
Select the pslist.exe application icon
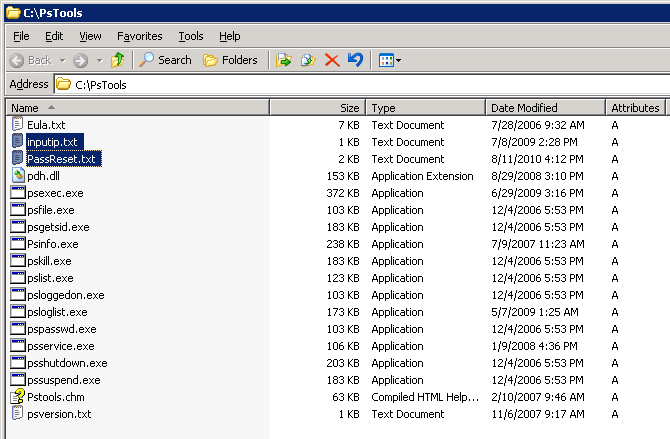[18, 277]
